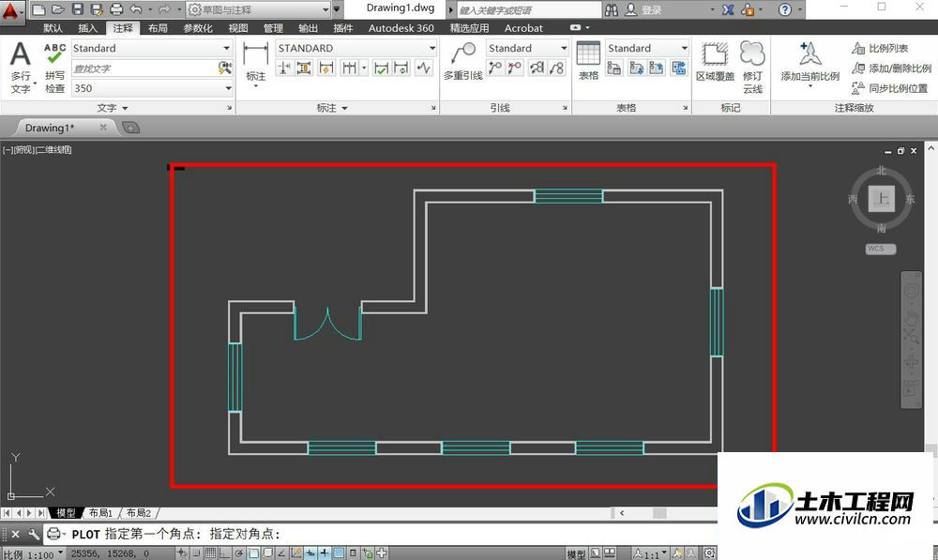
Task: Open the command line customize wrench icon
Action: pos(34,534)
